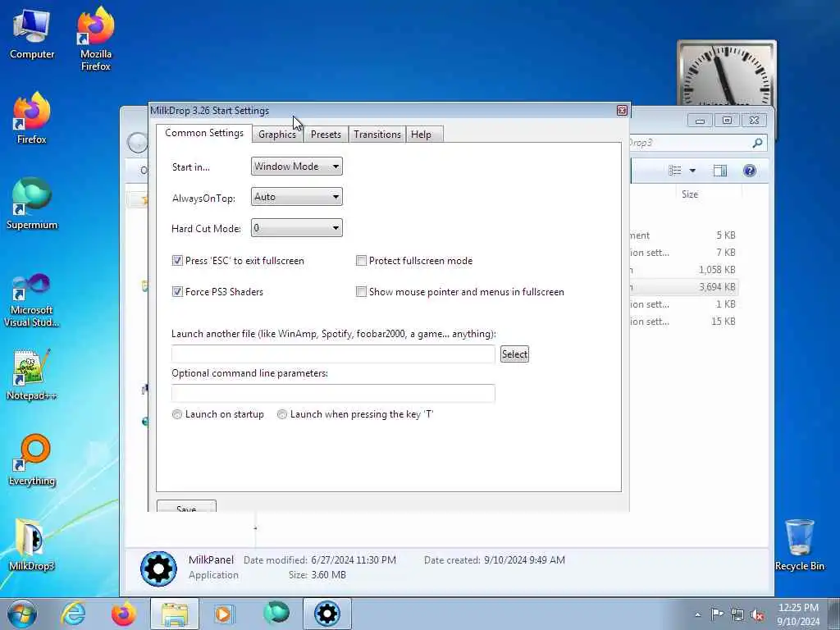Image resolution: width=840 pixels, height=630 pixels.
Task: Click the Save button in MilkDrop settings
Action: (186, 506)
